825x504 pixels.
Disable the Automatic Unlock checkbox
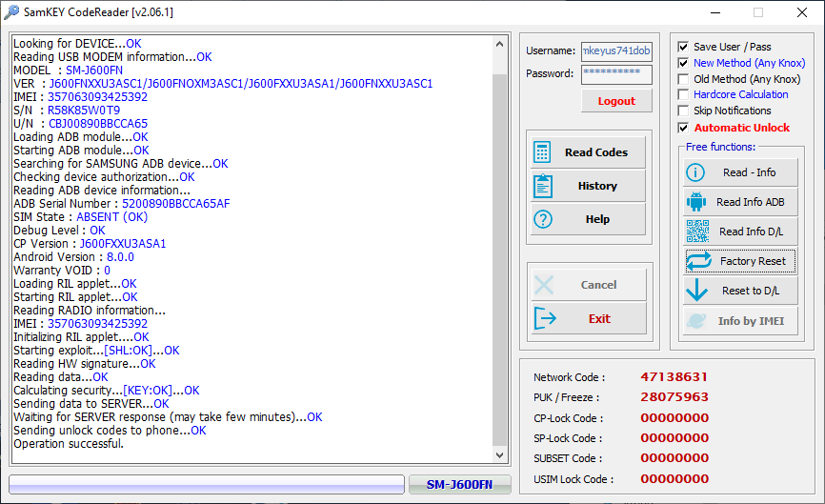pos(683,128)
